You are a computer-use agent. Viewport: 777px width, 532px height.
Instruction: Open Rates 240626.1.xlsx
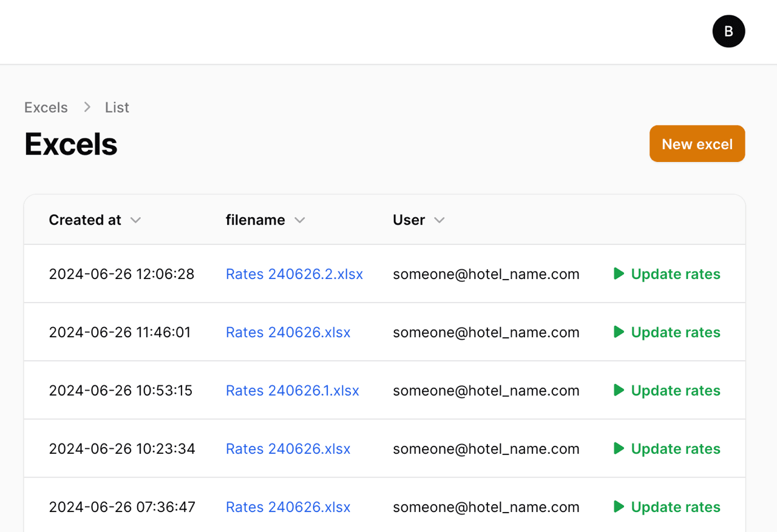click(x=292, y=391)
